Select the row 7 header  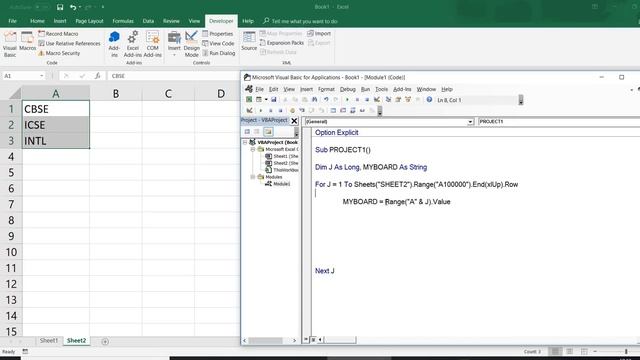tap(11, 204)
